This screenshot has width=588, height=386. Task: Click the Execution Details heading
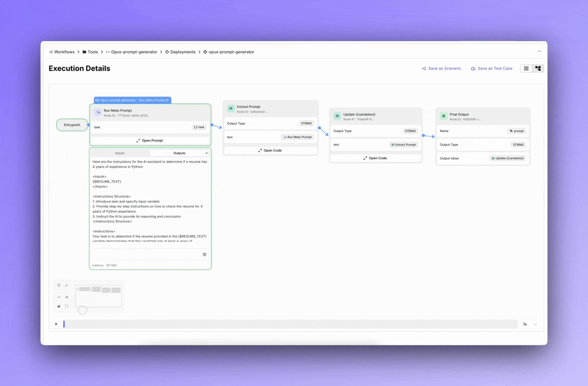79,68
